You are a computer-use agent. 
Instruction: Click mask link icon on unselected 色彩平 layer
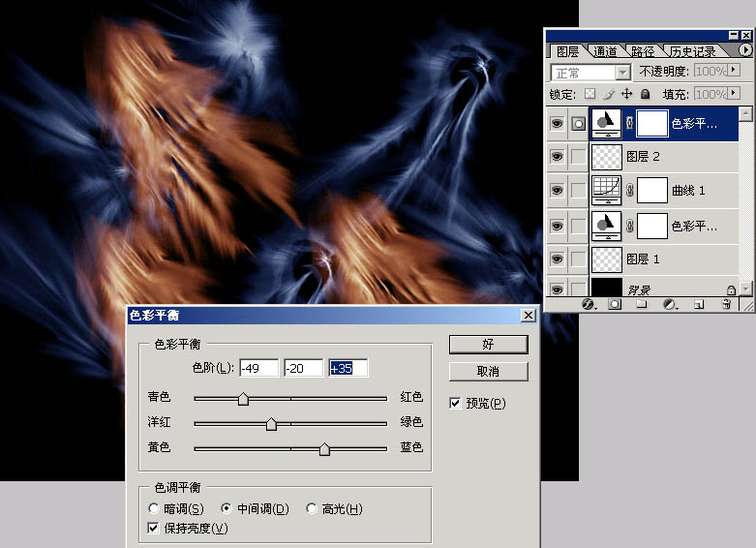coord(629,226)
